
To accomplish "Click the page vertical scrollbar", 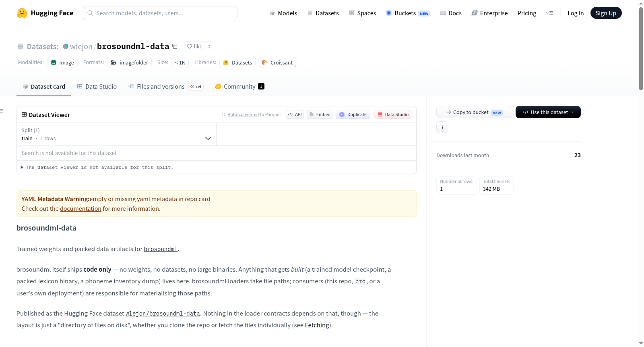I will pos(641,48).
